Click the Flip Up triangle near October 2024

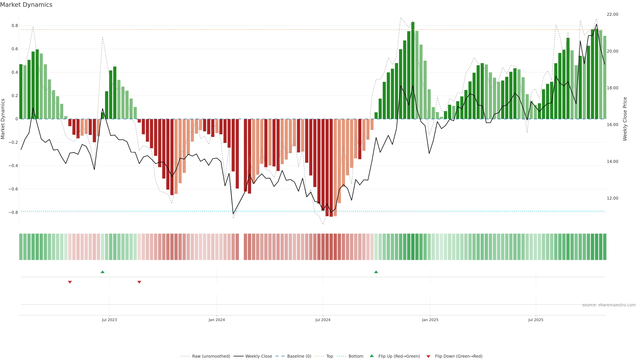pos(376,272)
